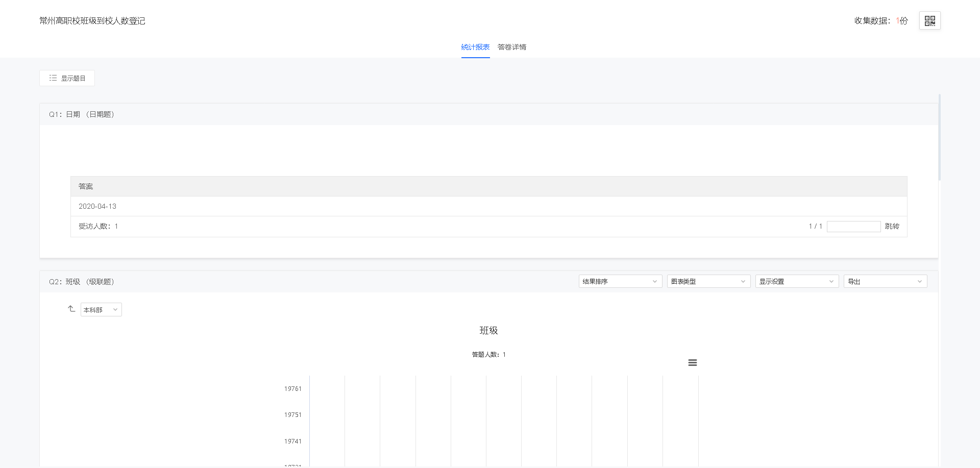Viewport: 980px width, 468px height.
Task: Open the QR code icon
Action: pos(929,21)
